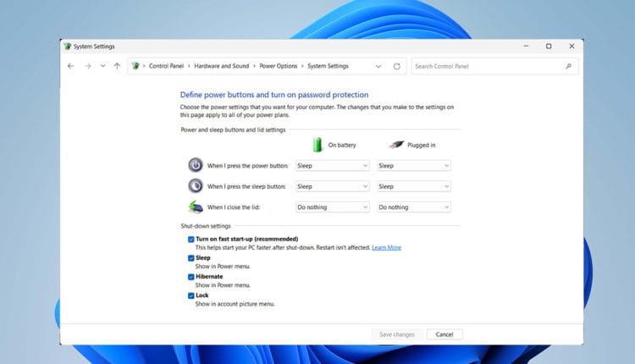The width and height of the screenshot is (635, 364).
Task: Open the recent locations chevron
Action: (102, 65)
